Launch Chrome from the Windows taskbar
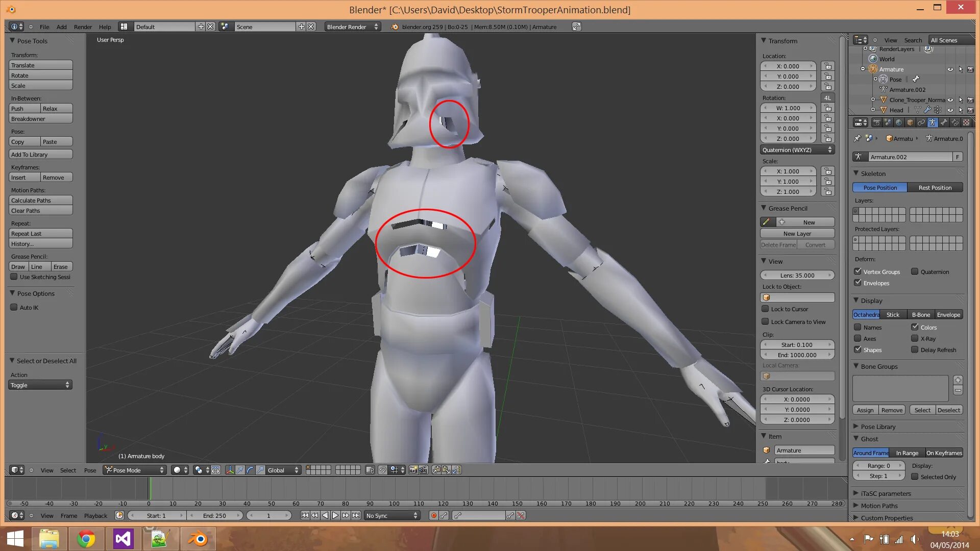Viewport: 980px width, 551px height. pos(86,539)
